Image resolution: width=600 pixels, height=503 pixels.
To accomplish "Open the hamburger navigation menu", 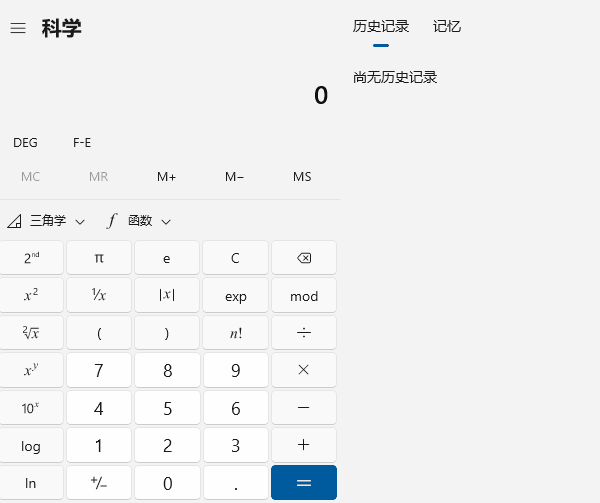I will point(18,28).
